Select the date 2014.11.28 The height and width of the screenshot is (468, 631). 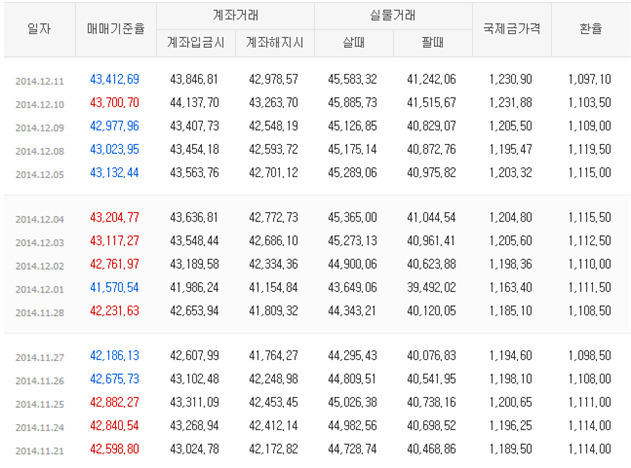(39, 313)
